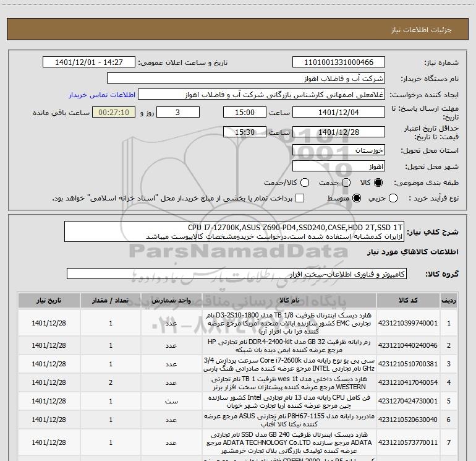Click the Intel CPU fan item name
The width and height of the screenshot is (476, 461).
coord(289,402)
